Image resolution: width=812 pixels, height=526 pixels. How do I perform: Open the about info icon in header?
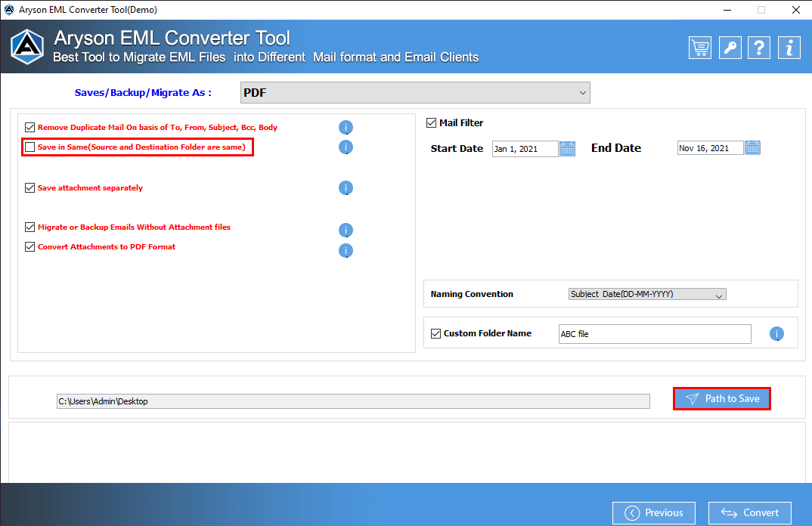789,48
